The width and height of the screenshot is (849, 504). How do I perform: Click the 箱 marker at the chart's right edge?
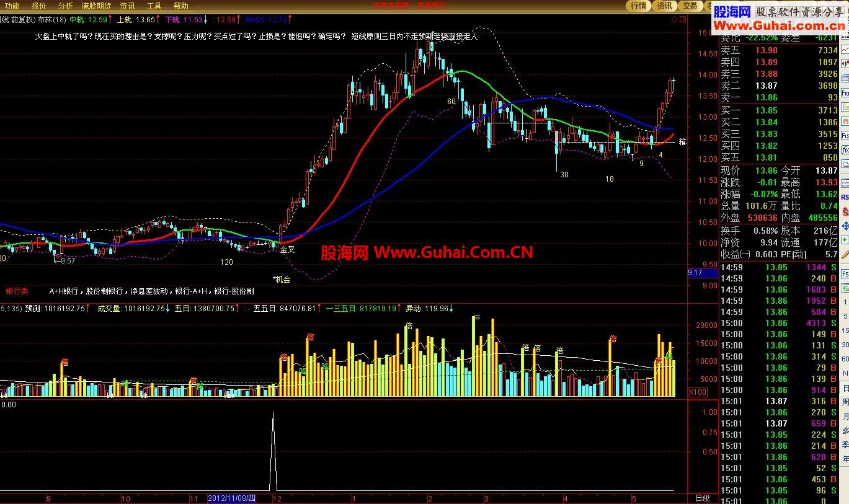pos(682,142)
